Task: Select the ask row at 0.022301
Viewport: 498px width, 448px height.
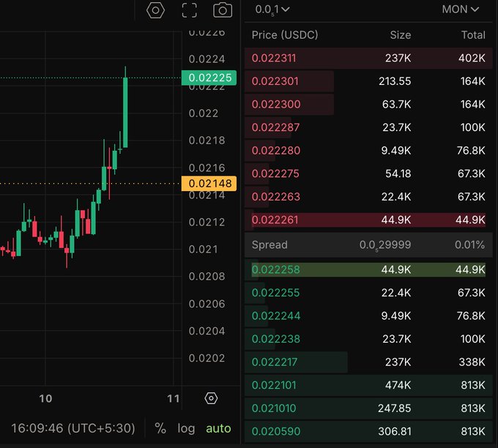Action: click(x=368, y=81)
